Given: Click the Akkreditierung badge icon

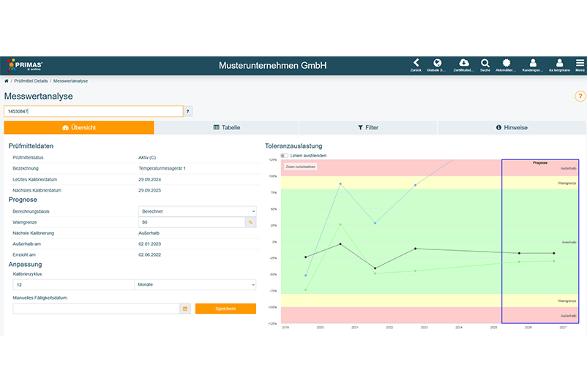Looking at the screenshot, I should click(506, 64).
